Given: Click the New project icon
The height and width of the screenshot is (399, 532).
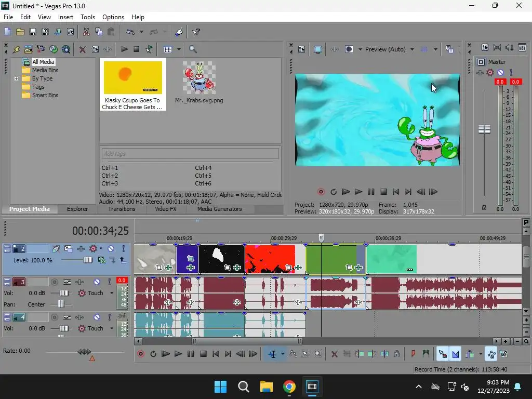Looking at the screenshot, I should tap(7, 32).
